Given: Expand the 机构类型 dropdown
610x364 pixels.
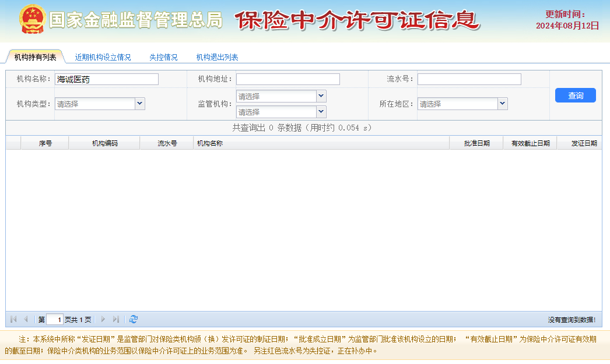Looking at the screenshot, I should [140, 104].
